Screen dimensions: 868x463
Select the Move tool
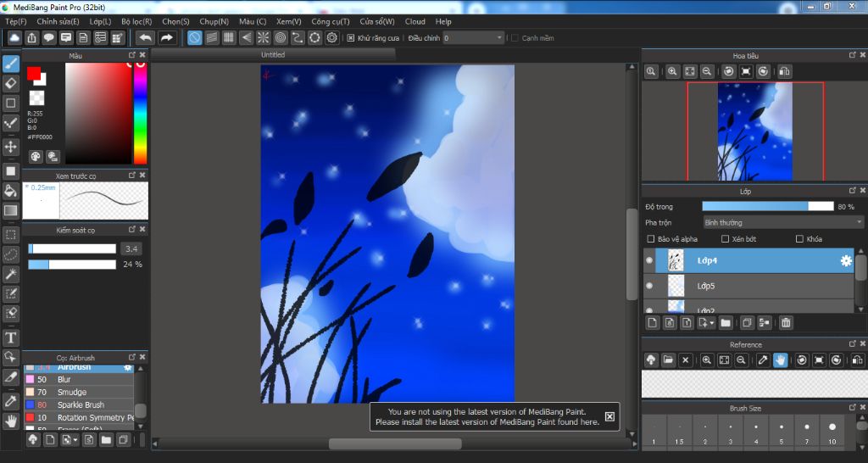[x=10, y=147]
